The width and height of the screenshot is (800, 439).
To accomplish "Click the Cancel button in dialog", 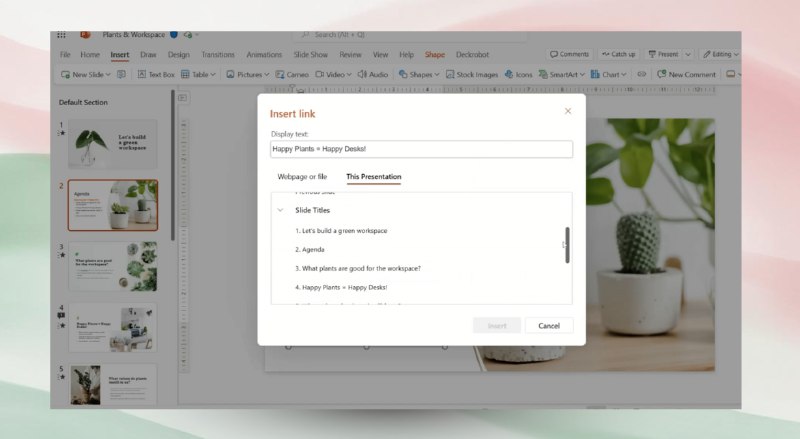I will point(549,326).
